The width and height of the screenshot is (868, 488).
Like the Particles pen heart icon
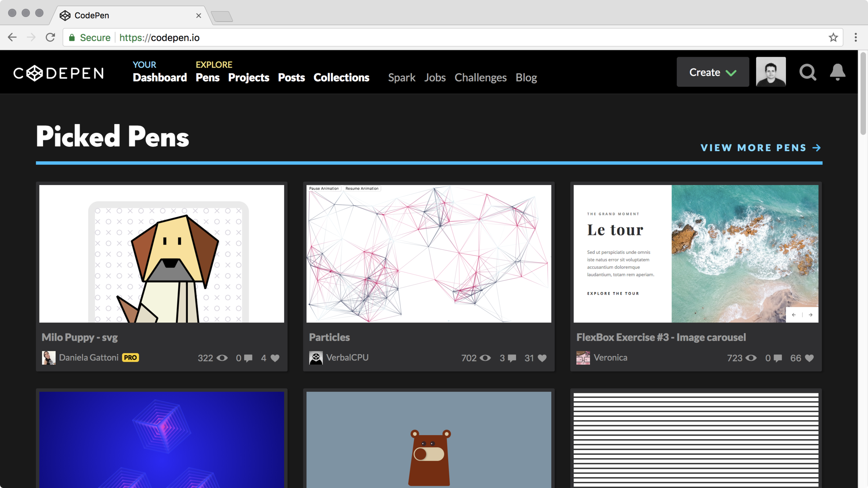click(x=542, y=358)
